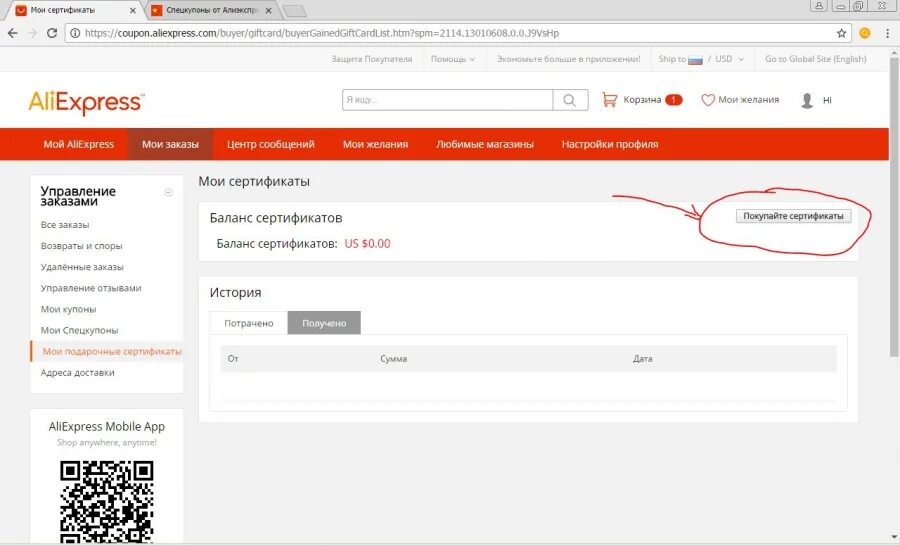Click the От column header
This screenshot has height=546, width=900.
233,359
